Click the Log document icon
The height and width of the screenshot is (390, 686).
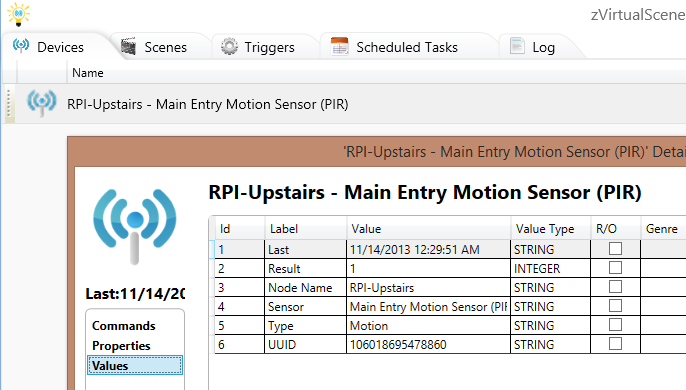click(x=518, y=46)
